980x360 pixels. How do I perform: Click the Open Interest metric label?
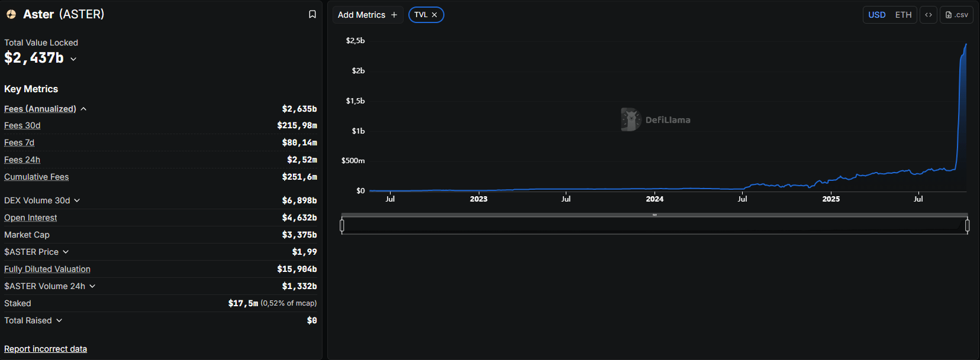[x=31, y=218]
